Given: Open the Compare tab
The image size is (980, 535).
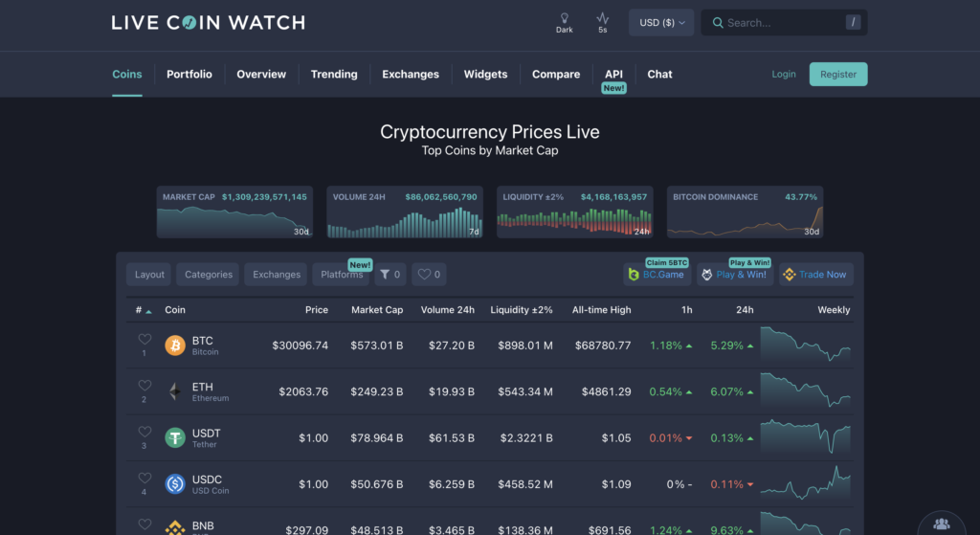Looking at the screenshot, I should pos(556,75).
